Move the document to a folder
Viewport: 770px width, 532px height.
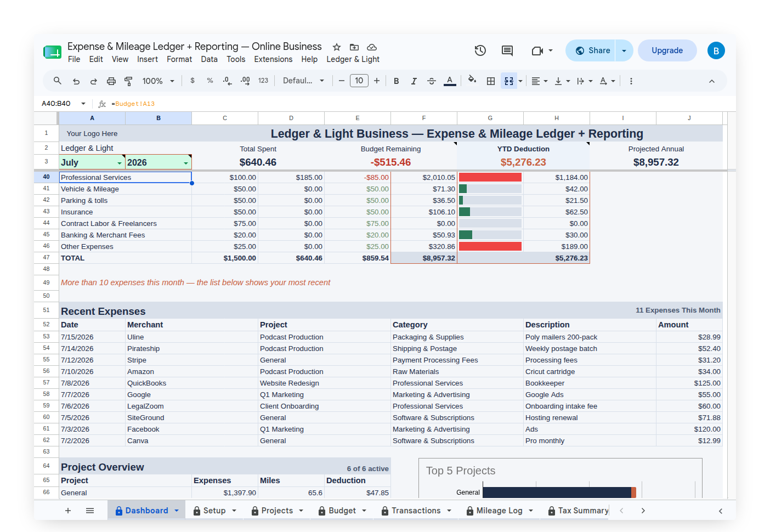[x=354, y=47]
